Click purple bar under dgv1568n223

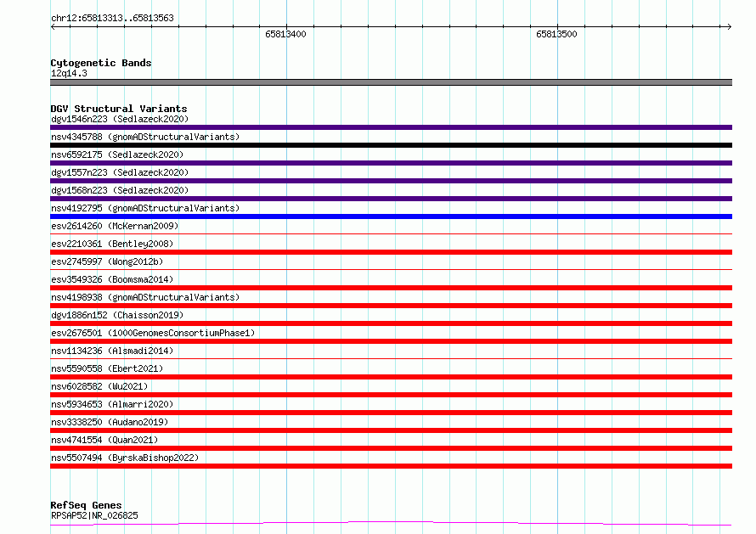tap(391, 199)
